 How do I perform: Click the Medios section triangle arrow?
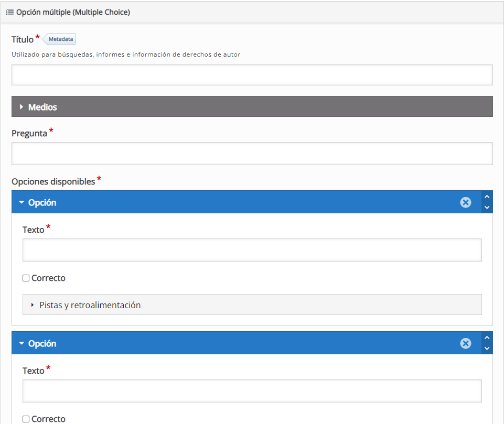[x=22, y=107]
